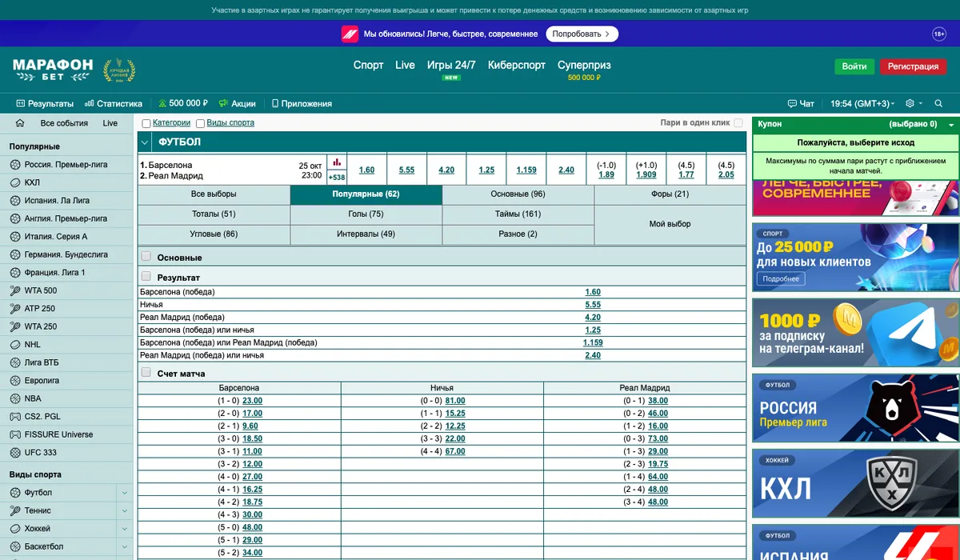Expand the Футбол chevron in the sidebar
Image resolution: width=960 pixels, height=560 pixels.
pos(125,493)
